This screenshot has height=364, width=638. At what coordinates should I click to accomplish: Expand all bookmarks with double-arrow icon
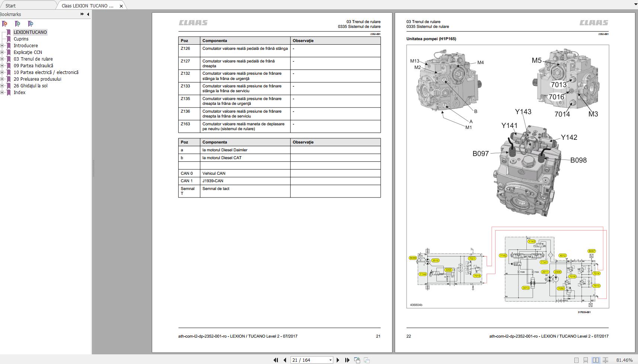click(82, 14)
